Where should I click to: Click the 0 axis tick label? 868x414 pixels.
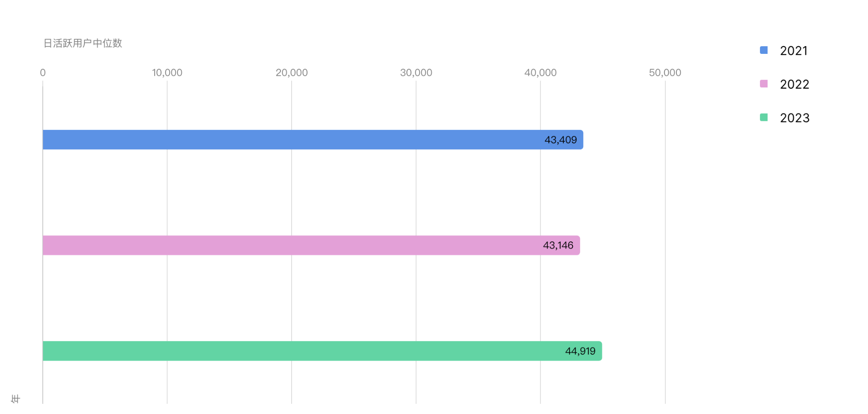pyautogui.click(x=43, y=73)
